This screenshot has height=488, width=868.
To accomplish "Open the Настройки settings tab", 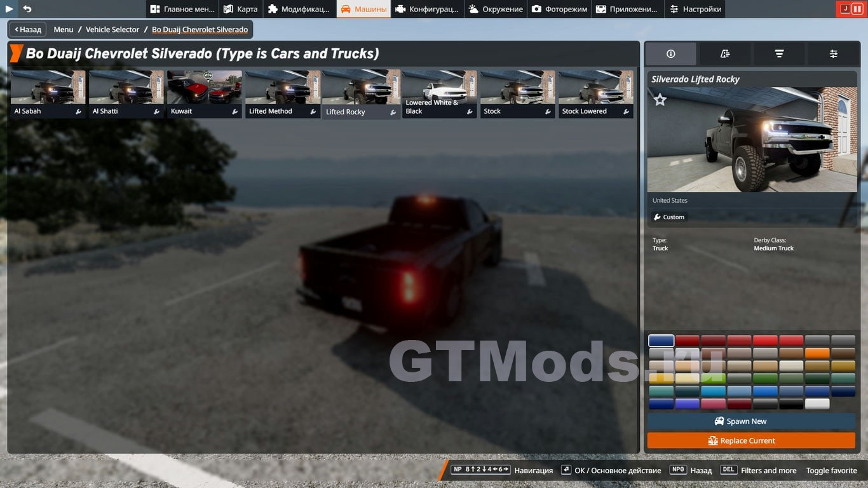I will [695, 9].
